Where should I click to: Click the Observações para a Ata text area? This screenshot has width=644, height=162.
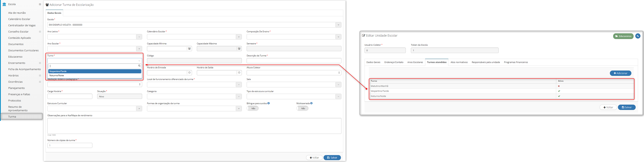tap(194, 126)
